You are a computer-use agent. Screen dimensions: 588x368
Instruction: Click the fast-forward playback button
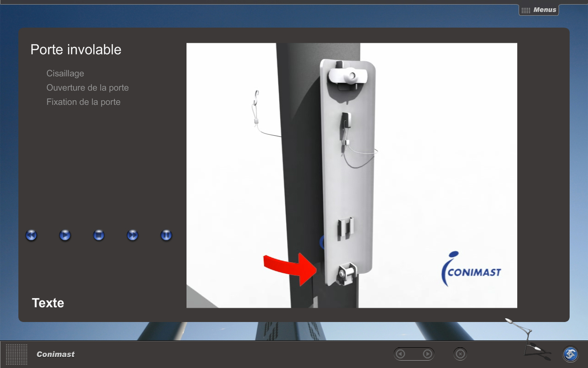tap(133, 236)
